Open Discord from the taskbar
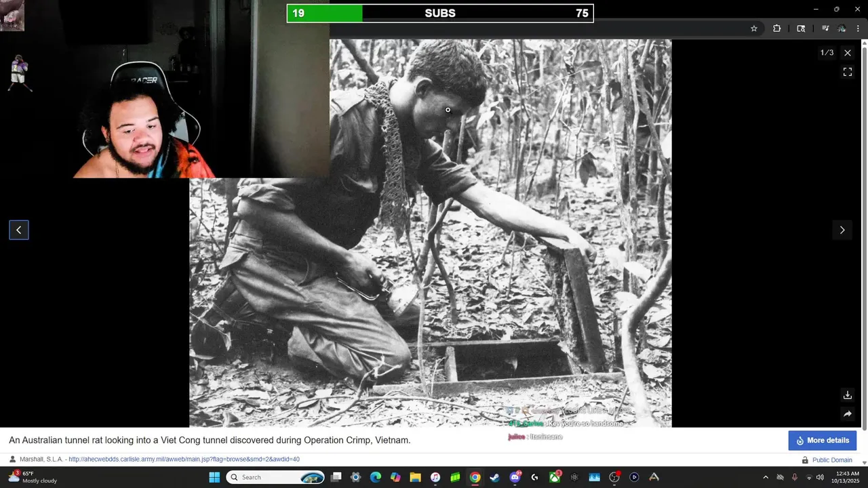The width and height of the screenshot is (868, 488). click(x=515, y=477)
